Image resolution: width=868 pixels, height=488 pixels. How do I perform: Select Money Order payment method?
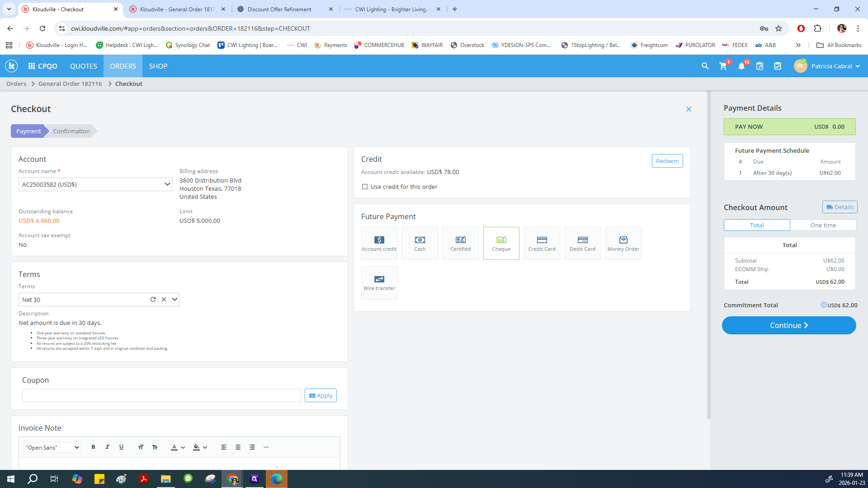(623, 243)
